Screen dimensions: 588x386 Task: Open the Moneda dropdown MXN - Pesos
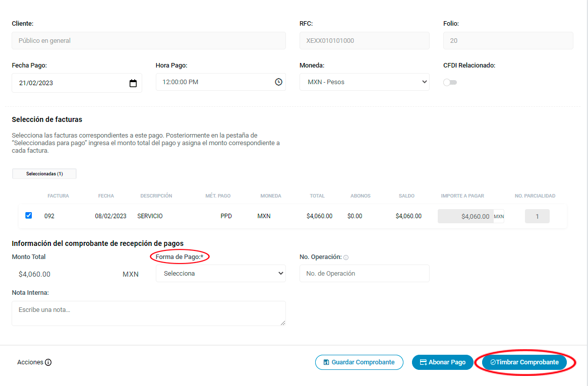[364, 82]
